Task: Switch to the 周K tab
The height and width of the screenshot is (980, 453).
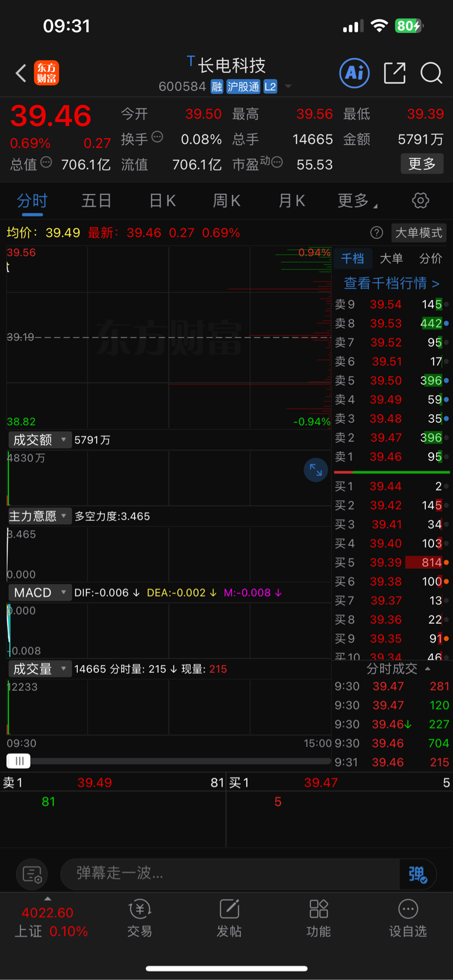Action: 226,201
